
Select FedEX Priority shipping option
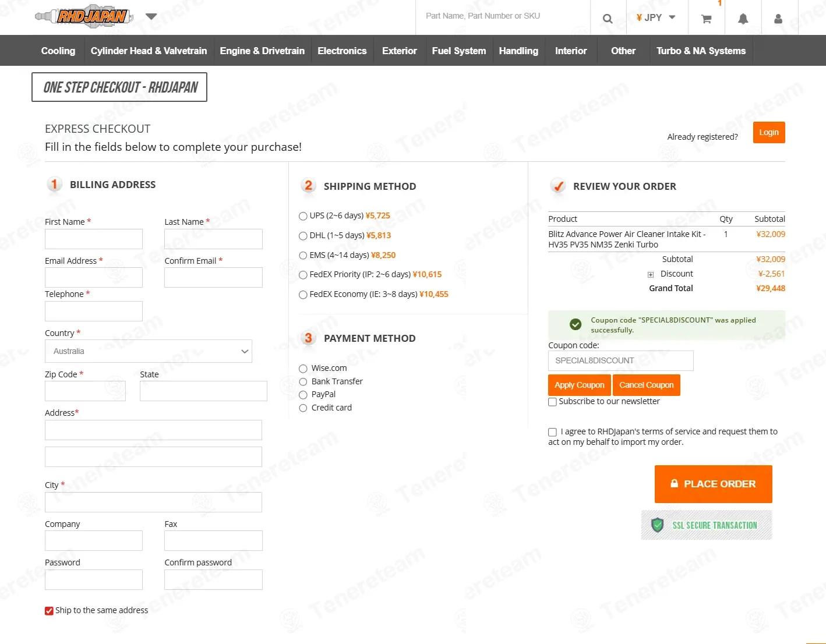[303, 275]
